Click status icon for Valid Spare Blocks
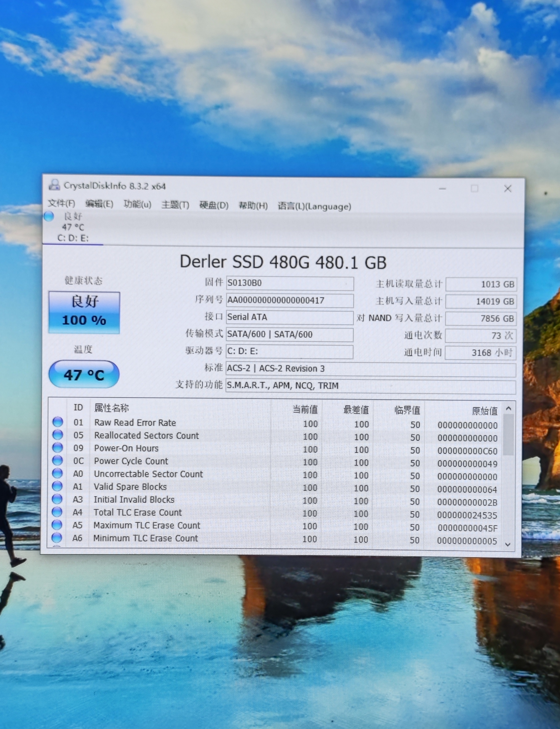This screenshot has width=560, height=729. coord(57,486)
